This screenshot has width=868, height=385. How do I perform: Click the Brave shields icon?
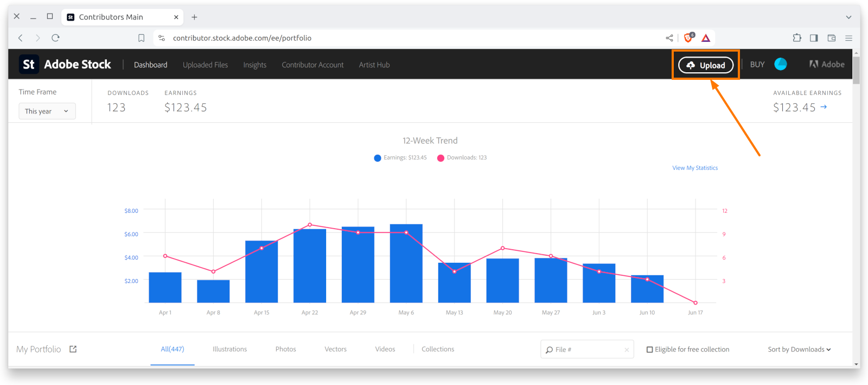pos(688,38)
